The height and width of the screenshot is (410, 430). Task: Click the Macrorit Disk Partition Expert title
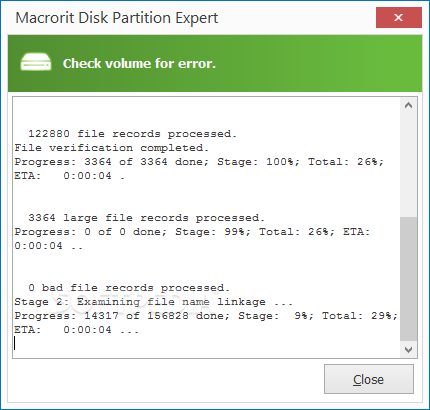click(x=117, y=18)
